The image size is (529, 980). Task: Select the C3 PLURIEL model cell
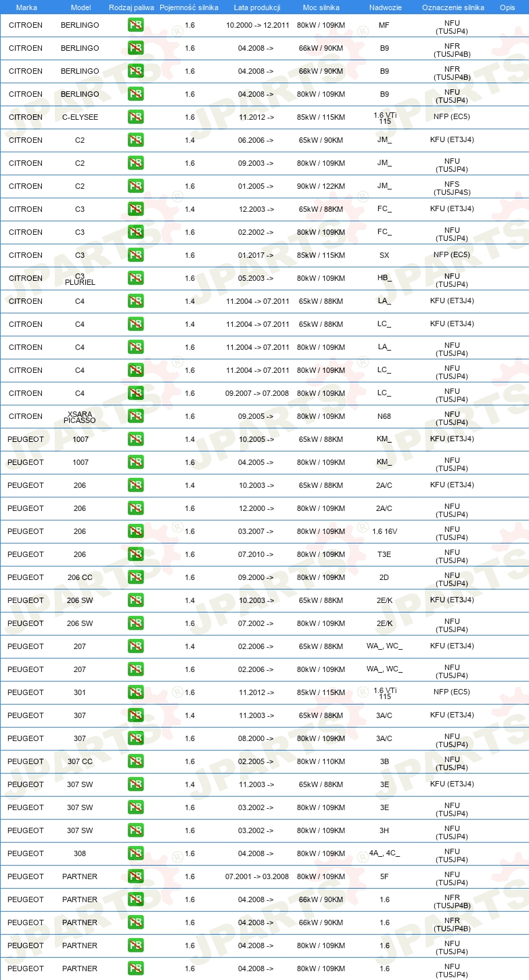coord(80,279)
